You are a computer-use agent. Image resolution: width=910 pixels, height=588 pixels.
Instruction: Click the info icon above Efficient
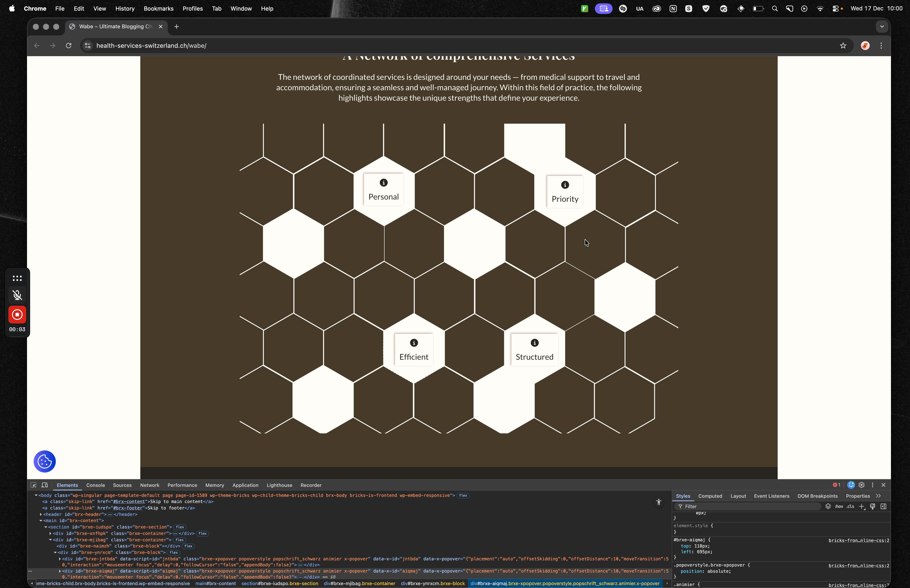414,343
